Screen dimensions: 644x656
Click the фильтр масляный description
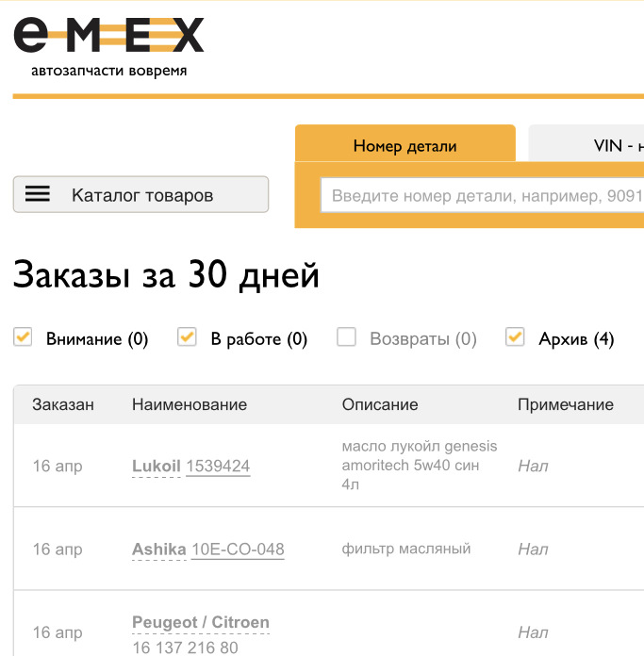pos(406,549)
